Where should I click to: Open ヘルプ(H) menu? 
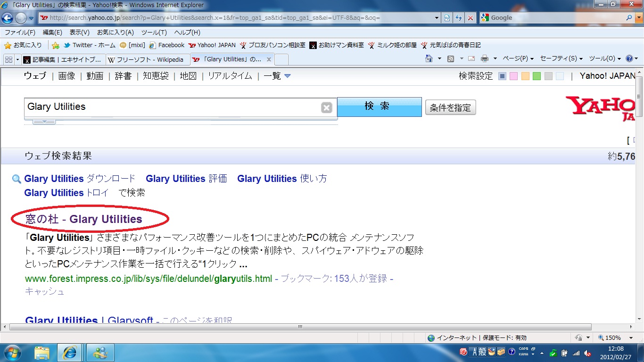[x=187, y=33]
